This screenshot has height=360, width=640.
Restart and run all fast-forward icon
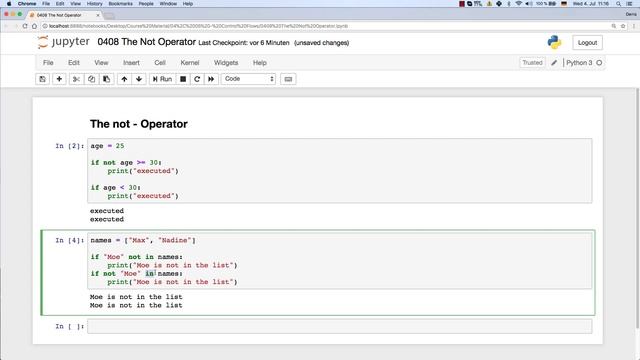coord(211,79)
